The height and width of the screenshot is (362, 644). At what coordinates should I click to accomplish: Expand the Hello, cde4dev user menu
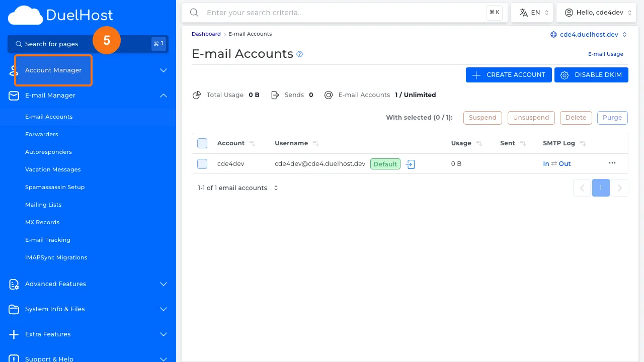pos(596,12)
